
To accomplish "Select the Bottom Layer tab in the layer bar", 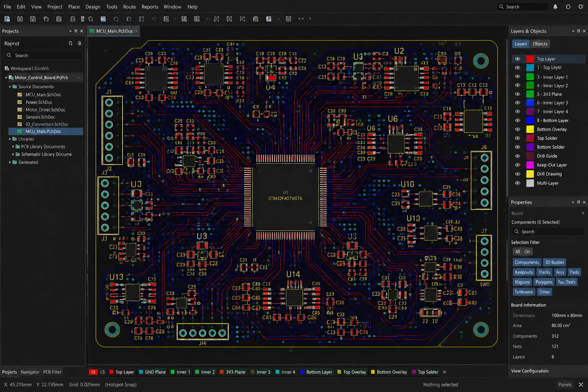I will [316, 372].
